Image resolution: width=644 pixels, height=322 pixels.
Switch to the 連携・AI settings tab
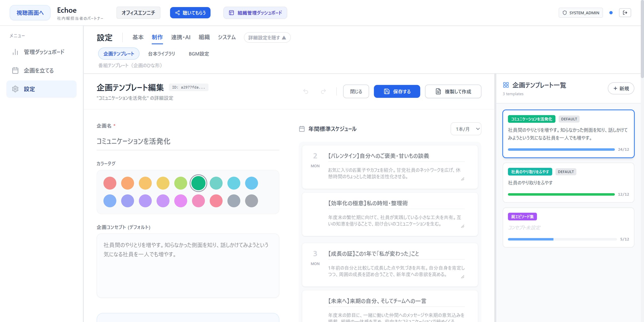(181, 37)
